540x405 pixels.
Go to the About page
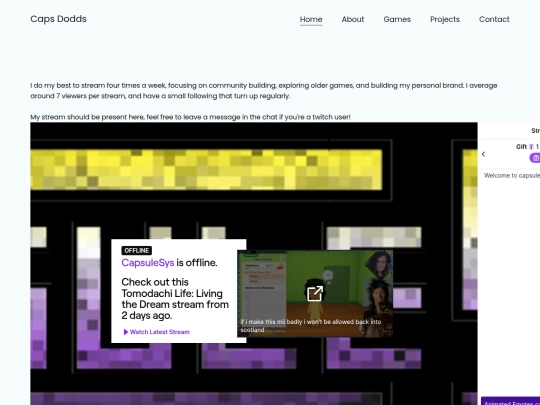click(x=353, y=19)
